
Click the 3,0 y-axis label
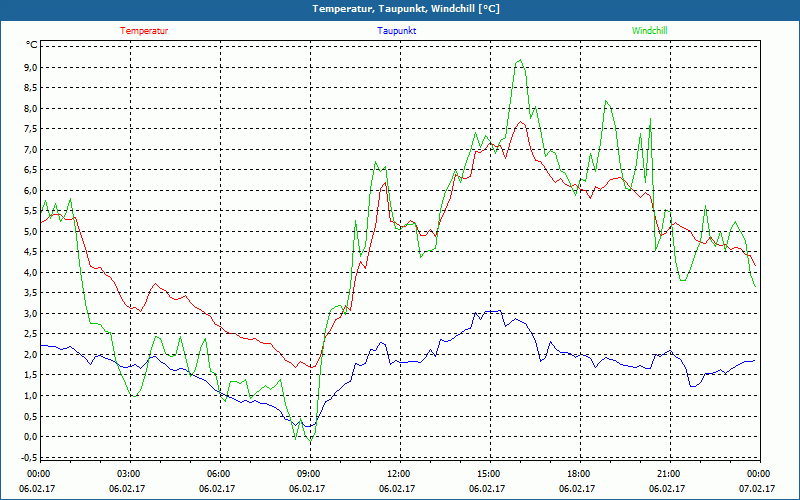[x=32, y=313]
